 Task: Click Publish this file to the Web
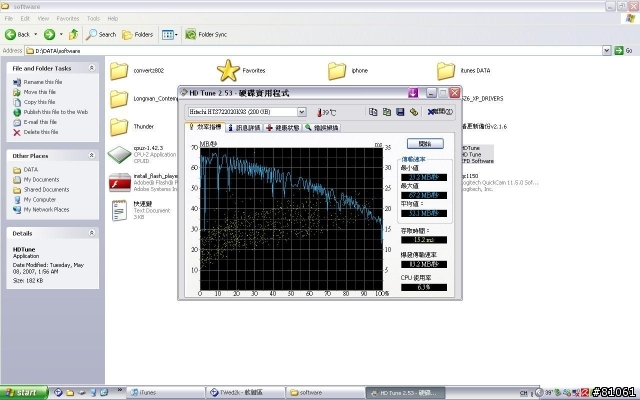pos(56,112)
